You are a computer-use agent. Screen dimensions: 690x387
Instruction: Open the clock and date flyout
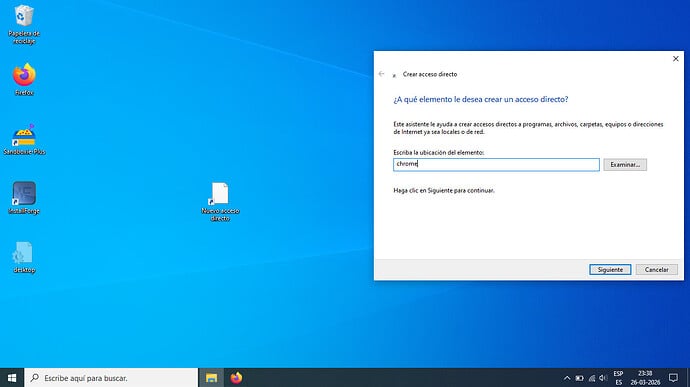[x=645, y=378]
